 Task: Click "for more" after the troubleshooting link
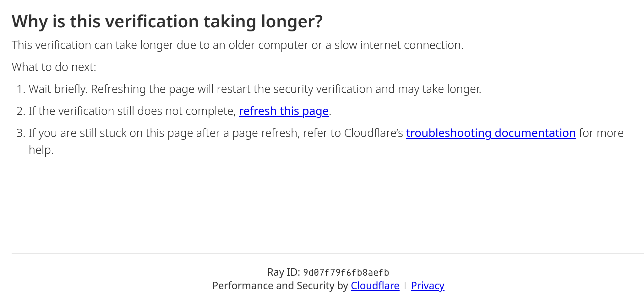[x=601, y=133]
